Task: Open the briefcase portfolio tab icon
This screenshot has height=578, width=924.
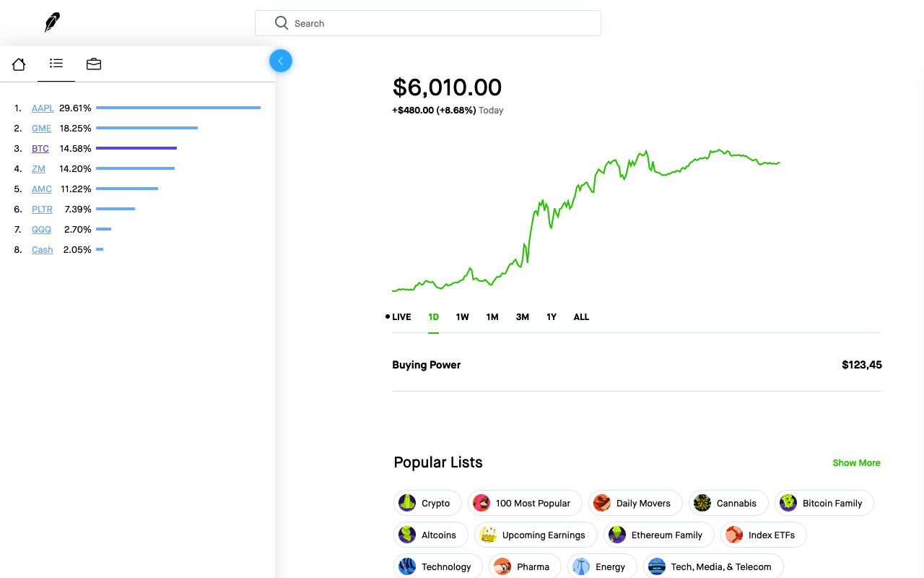Action: tap(94, 64)
